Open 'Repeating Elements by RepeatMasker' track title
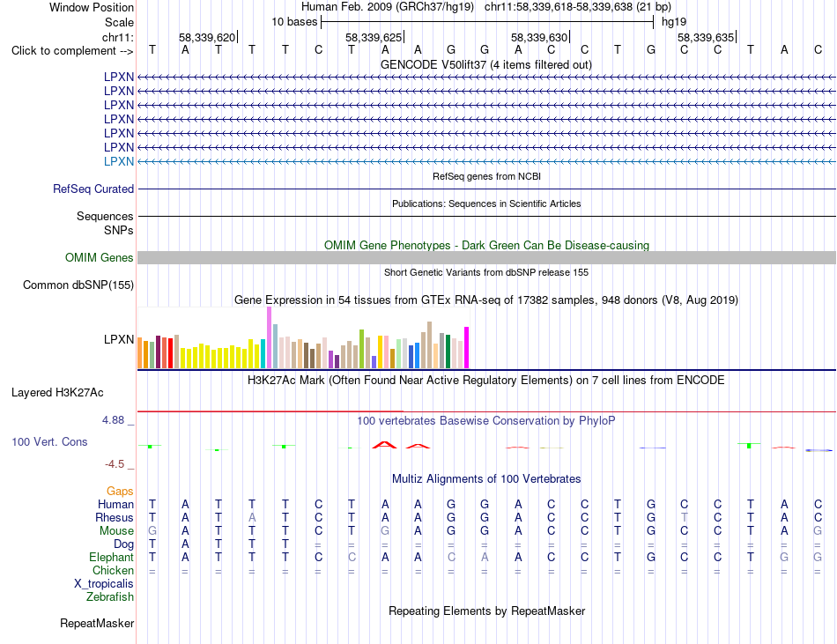Image resolution: width=837 pixels, height=644 pixels. click(487, 611)
